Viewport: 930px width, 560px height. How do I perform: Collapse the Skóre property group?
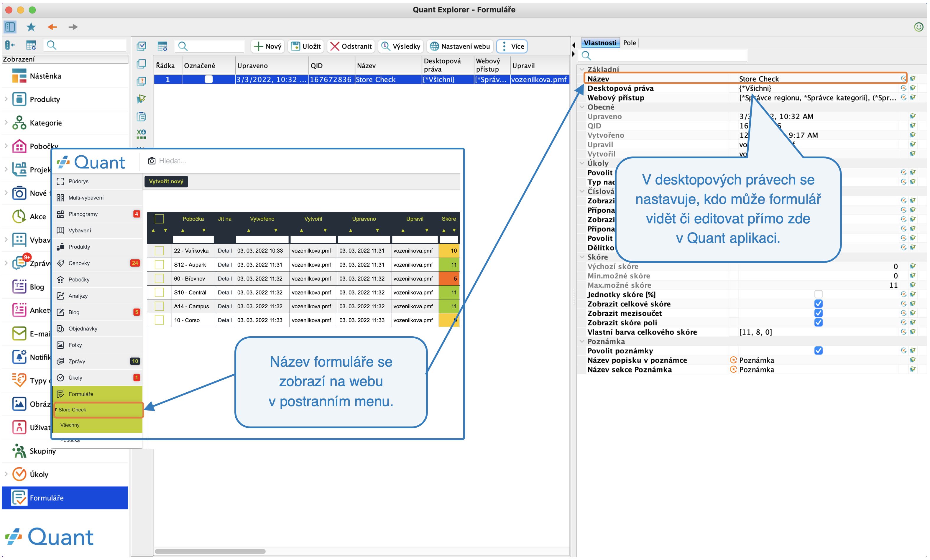582,257
